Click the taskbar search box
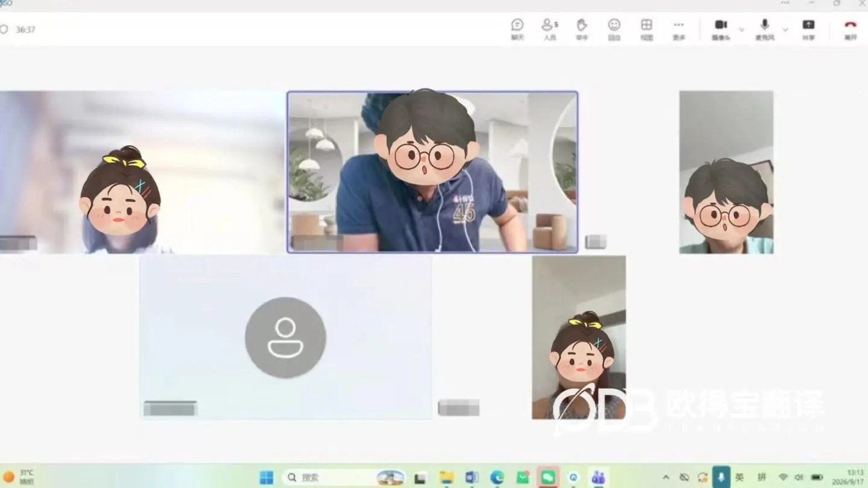The height and width of the screenshot is (488, 868). 344,477
